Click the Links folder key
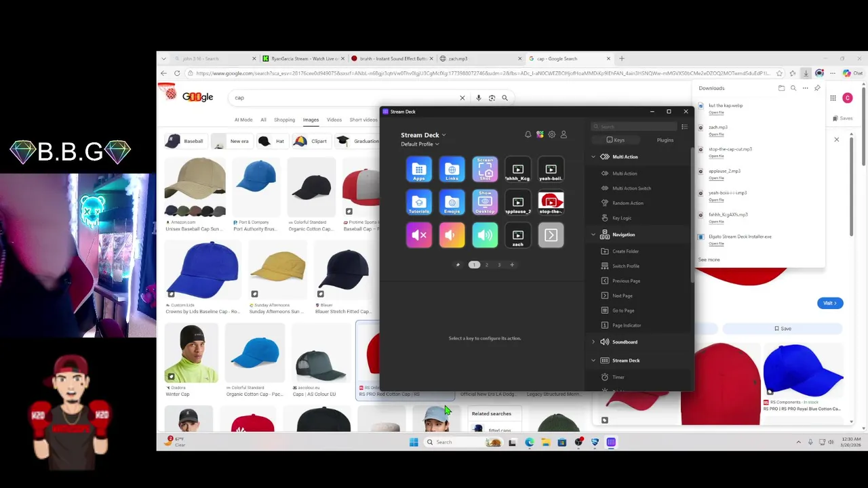Viewport: 868px width, 488px height. 452,169
